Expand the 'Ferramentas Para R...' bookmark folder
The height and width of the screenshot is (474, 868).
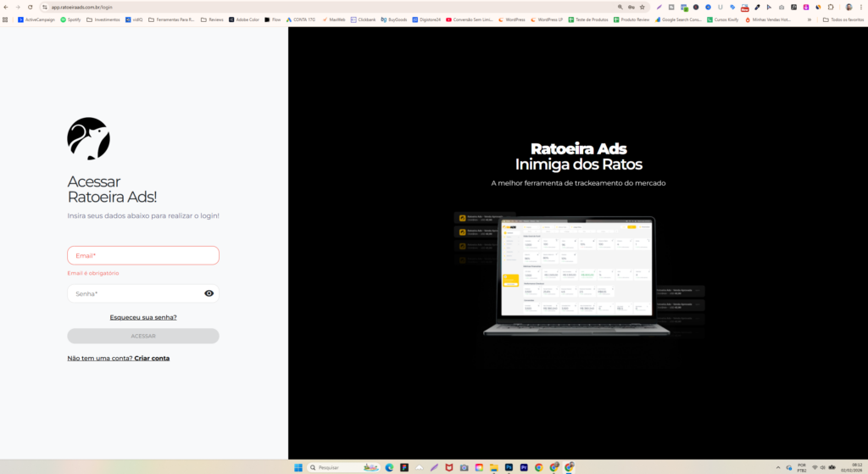click(171, 20)
